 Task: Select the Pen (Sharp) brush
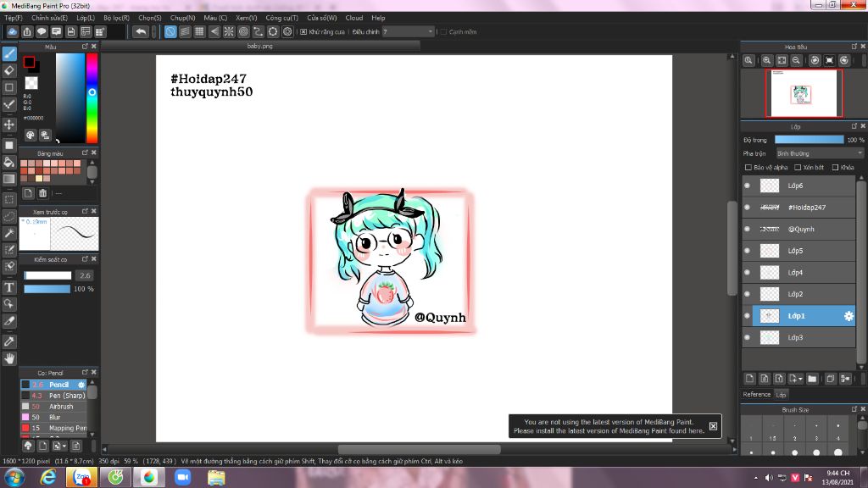coord(53,396)
